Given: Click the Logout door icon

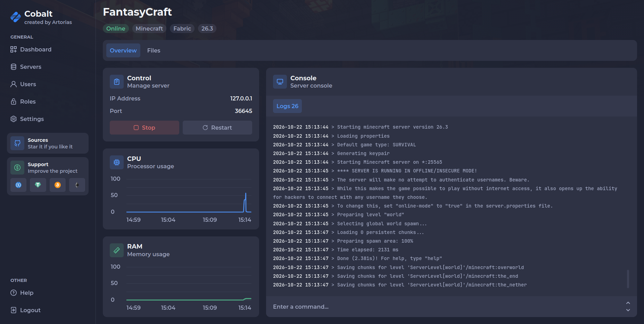Looking at the screenshot, I should 14,310.
